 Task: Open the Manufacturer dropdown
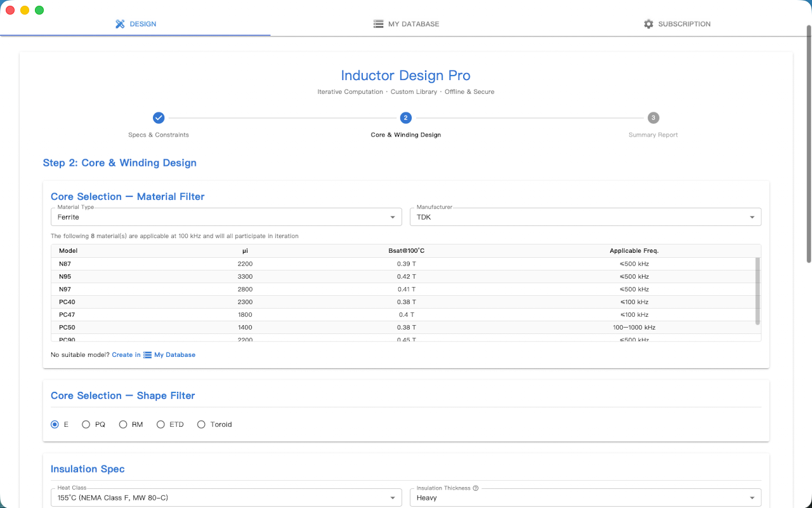click(x=586, y=217)
